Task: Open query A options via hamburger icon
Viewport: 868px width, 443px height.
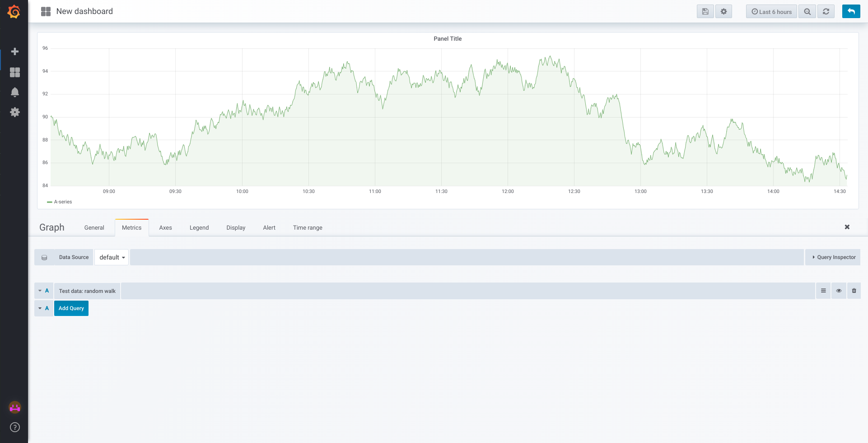Action: coord(823,291)
